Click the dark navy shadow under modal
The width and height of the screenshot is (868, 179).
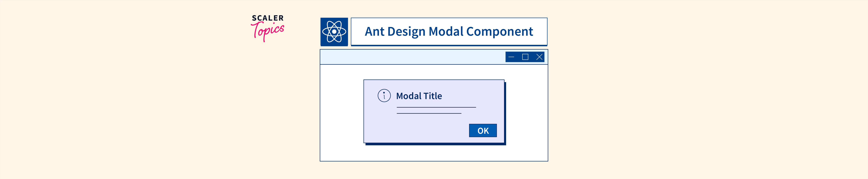[435, 144]
